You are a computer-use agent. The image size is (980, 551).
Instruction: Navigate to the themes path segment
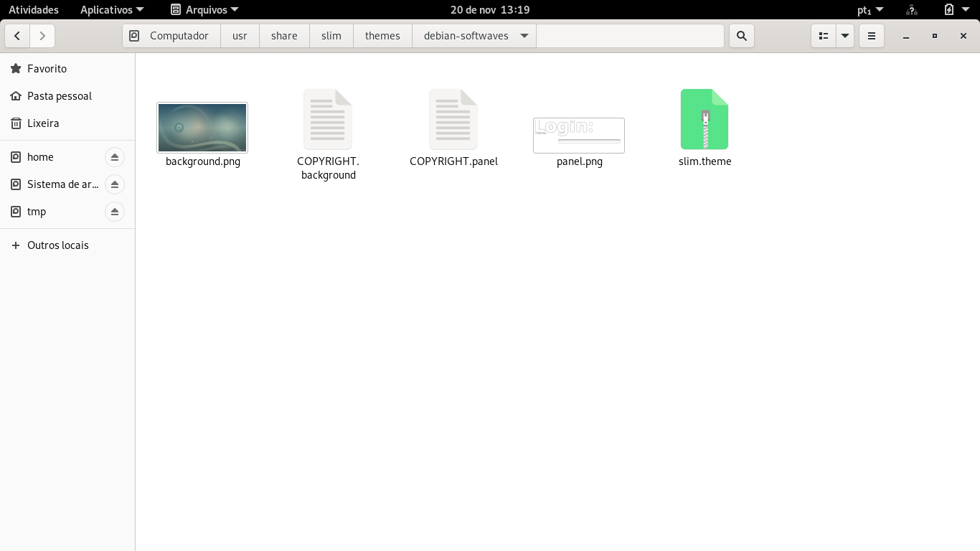[382, 36]
